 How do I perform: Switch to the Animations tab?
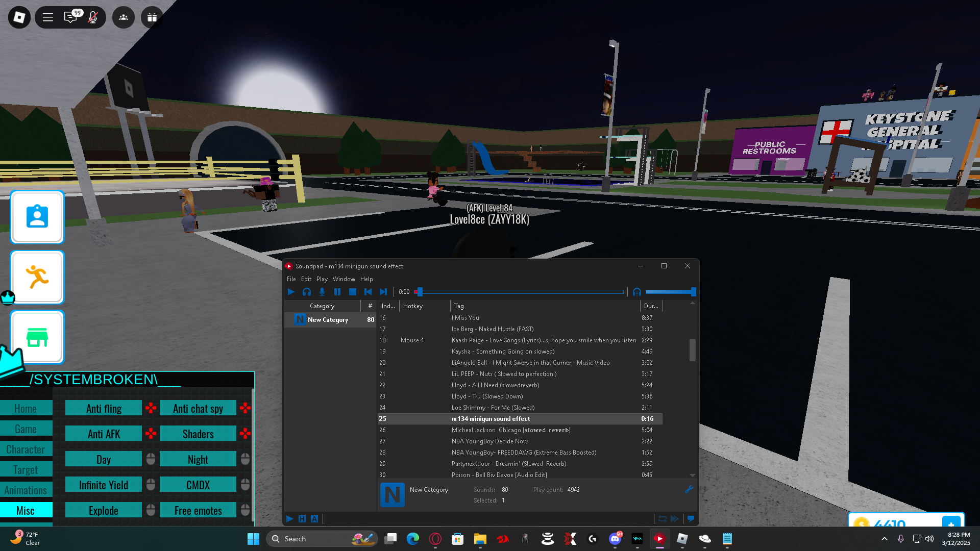point(26,490)
